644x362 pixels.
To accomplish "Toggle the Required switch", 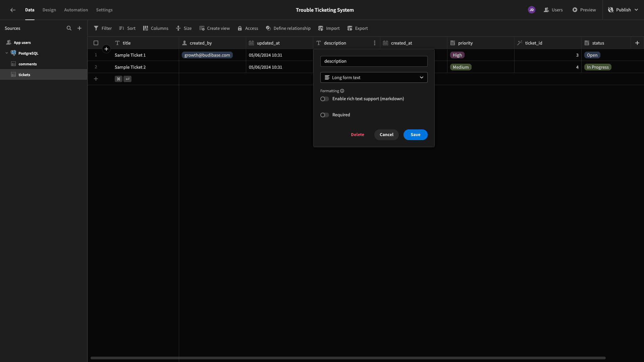I will (324, 115).
